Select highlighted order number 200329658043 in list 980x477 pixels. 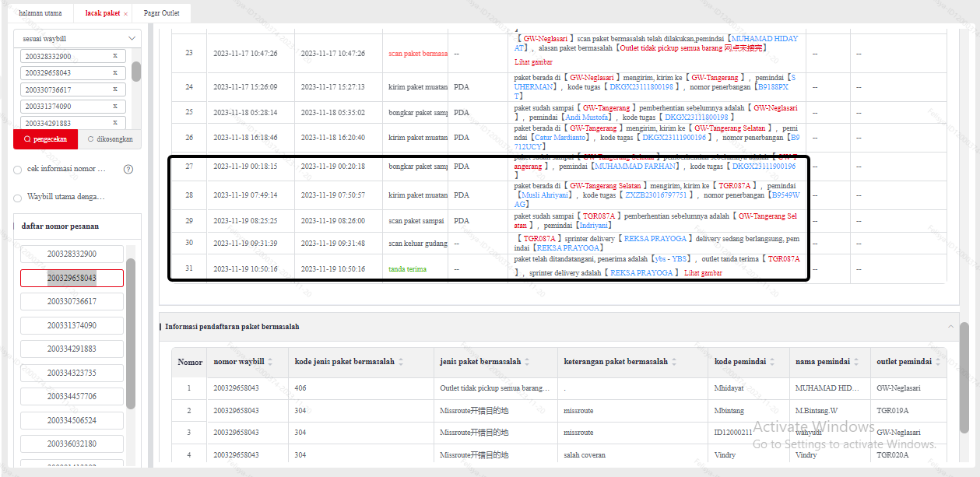coord(72,278)
